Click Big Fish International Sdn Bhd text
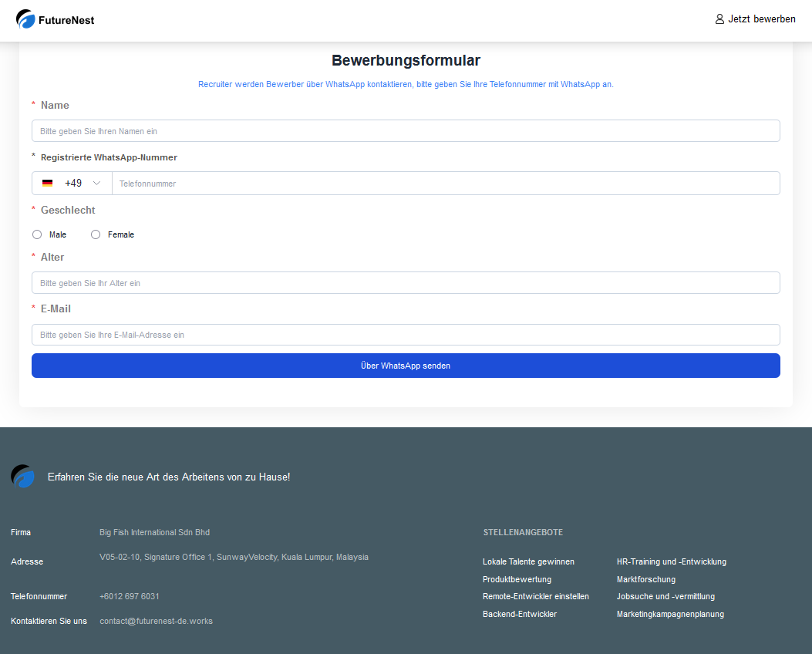Viewport: 812px width, 654px height. 154,532
